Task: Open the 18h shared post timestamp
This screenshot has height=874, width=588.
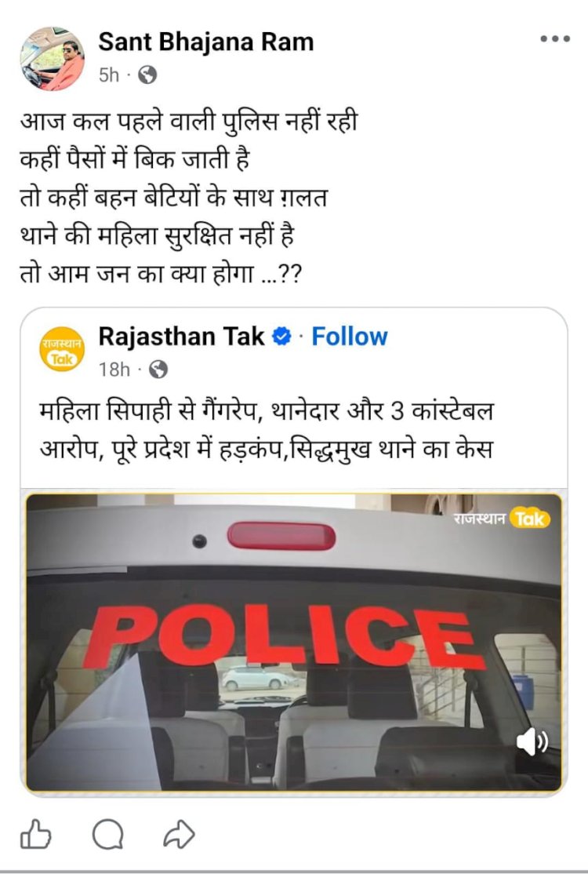Action: [x=114, y=369]
